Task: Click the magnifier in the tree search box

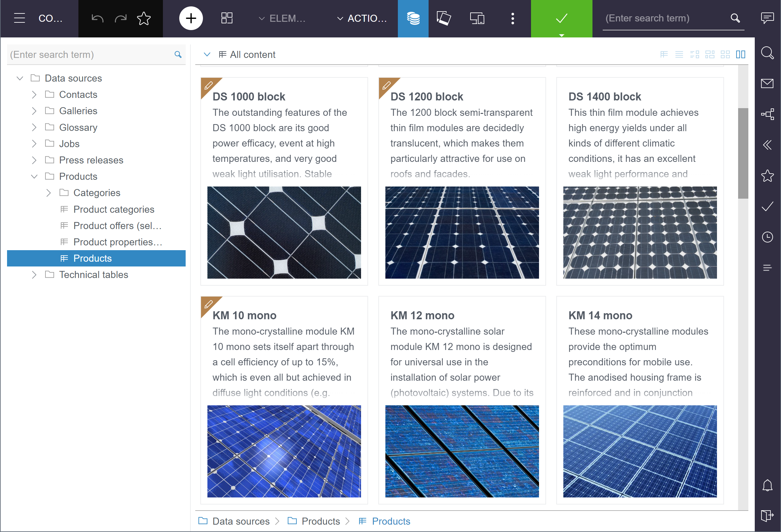Action: (178, 54)
